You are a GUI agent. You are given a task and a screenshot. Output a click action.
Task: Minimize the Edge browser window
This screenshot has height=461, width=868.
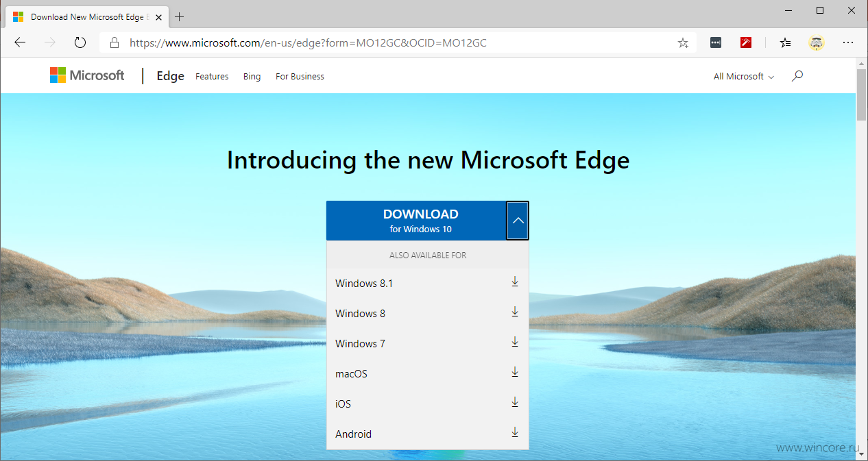788,10
